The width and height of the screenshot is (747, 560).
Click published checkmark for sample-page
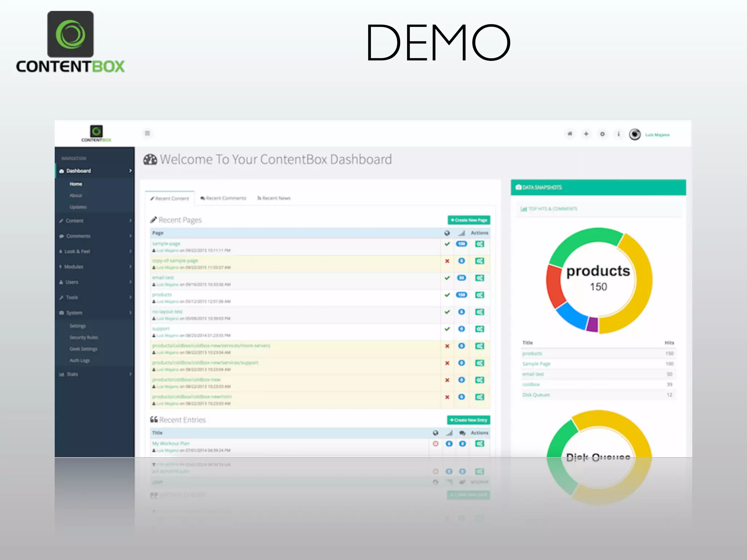[447, 244]
